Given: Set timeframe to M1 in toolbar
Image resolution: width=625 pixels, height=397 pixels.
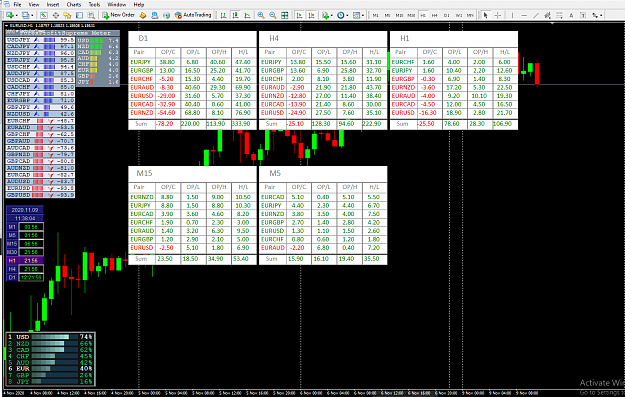Looking at the screenshot, I should click(x=375, y=15).
